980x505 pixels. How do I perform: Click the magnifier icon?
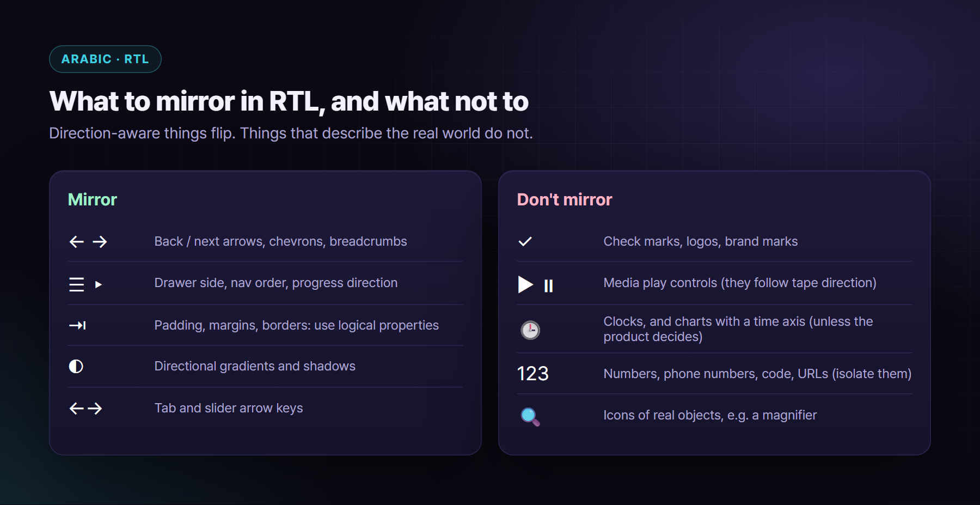tap(530, 417)
